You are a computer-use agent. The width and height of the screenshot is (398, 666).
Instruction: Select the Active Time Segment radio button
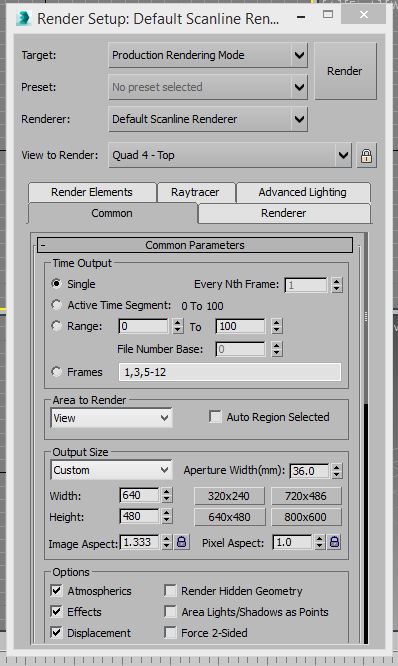(x=56, y=305)
